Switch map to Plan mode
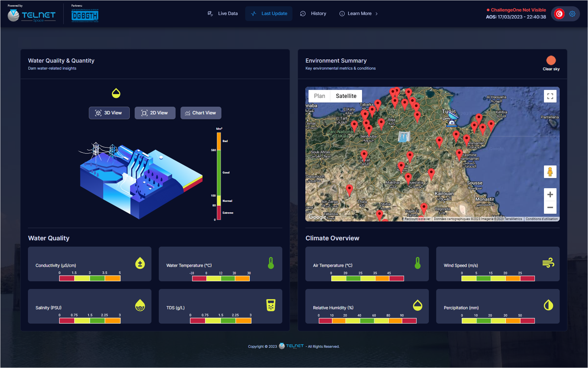The width and height of the screenshot is (588, 368). coord(319,96)
